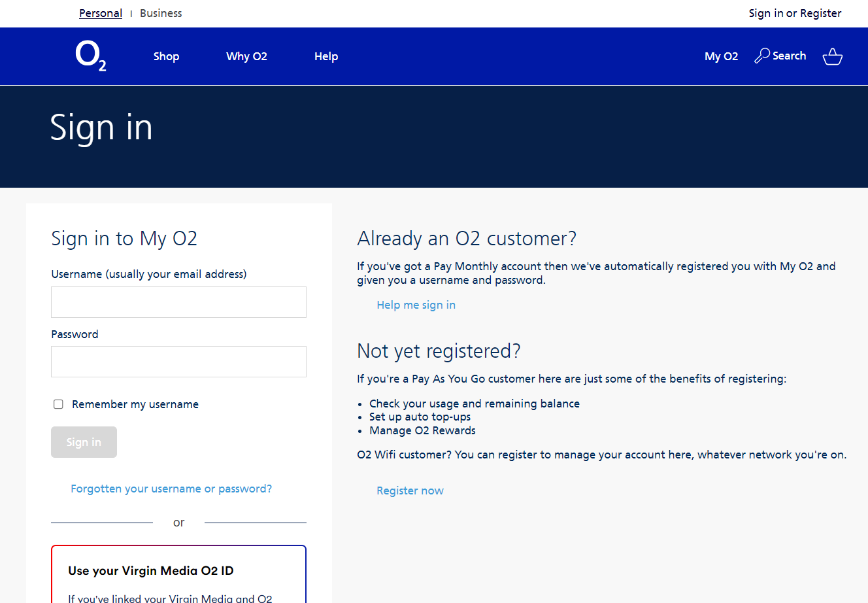Image resolution: width=868 pixels, height=603 pixels.
Task: Click the Sign in button
Action: [x=84, y=442]
